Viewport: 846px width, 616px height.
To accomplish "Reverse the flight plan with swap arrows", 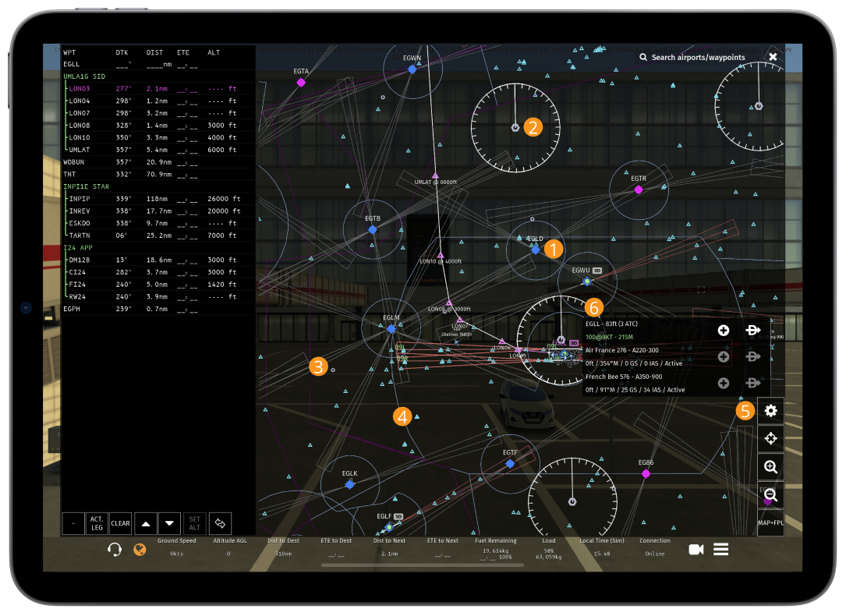I will 221,523.
